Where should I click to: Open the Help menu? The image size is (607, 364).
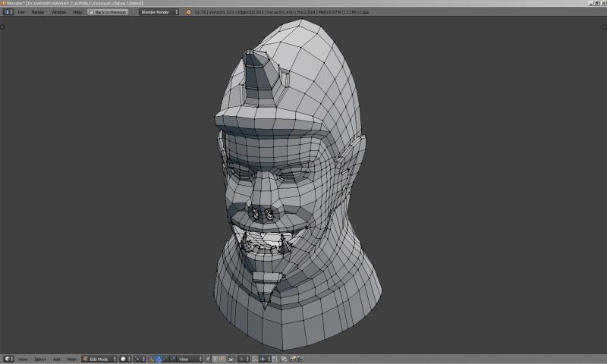tap(77, 12)
